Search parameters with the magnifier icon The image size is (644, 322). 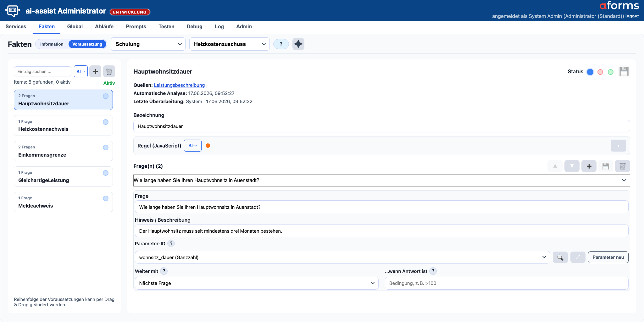point(560,257)
